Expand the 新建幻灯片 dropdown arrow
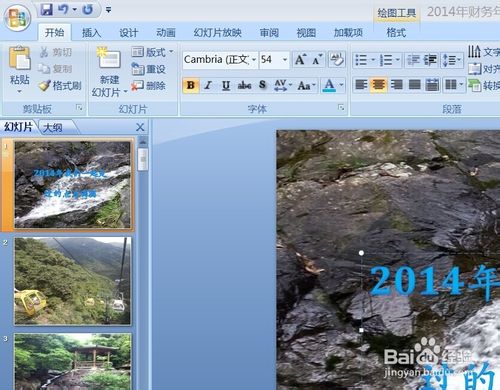Image resolution: width=500 pixels, height=390 pixels. coord(125,91)
